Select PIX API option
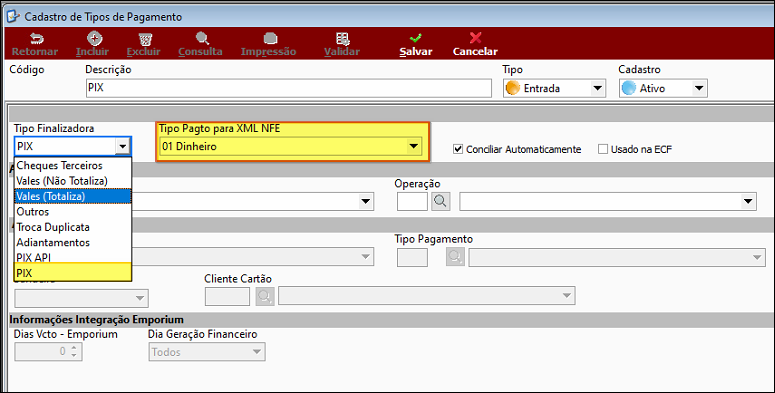 73,257
